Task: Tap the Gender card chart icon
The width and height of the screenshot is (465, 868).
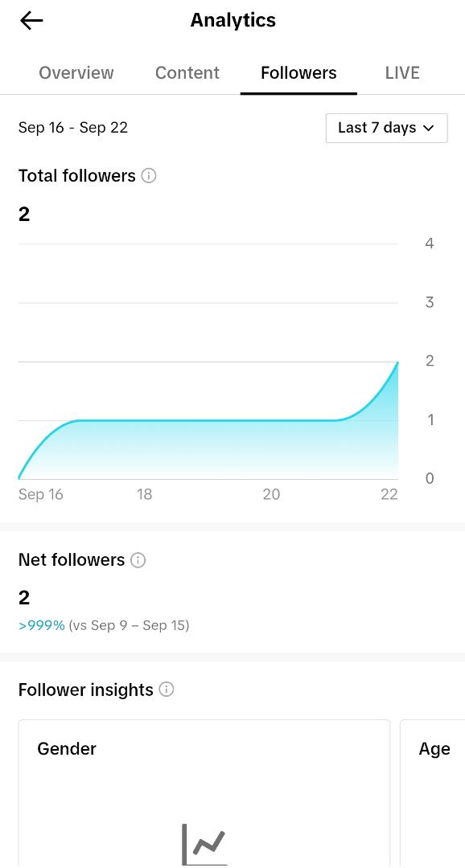Action: pyautogui.click(x=204, y=845)
